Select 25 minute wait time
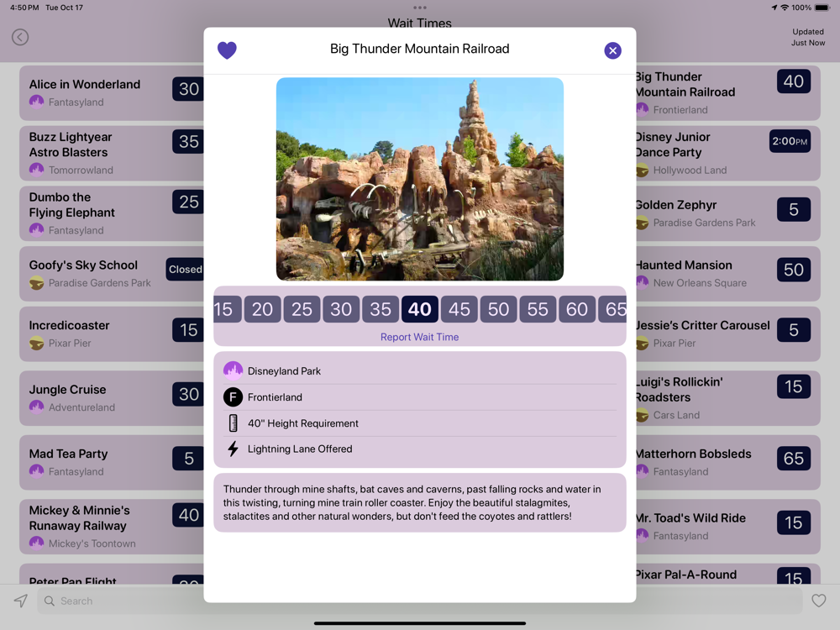The height and width of the screenshot is (630, 840). click(x=302, y=309)
